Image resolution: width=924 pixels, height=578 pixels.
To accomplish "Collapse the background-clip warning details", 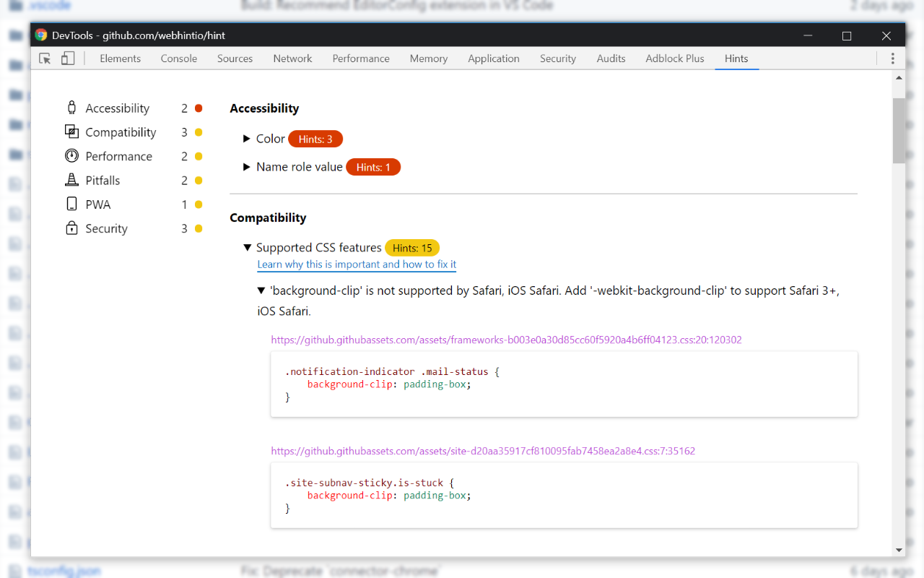I will (x=261, y=290).
